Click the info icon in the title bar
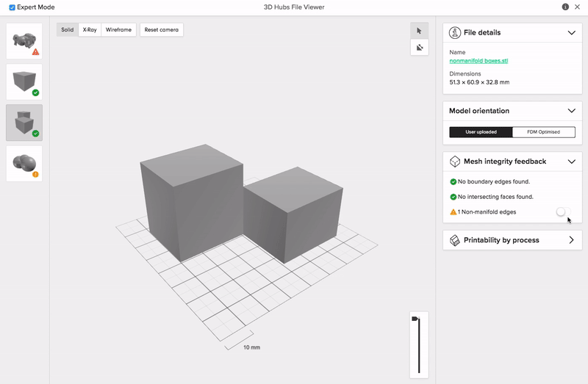This screenshot has width=588, height=384. (565, 7)
